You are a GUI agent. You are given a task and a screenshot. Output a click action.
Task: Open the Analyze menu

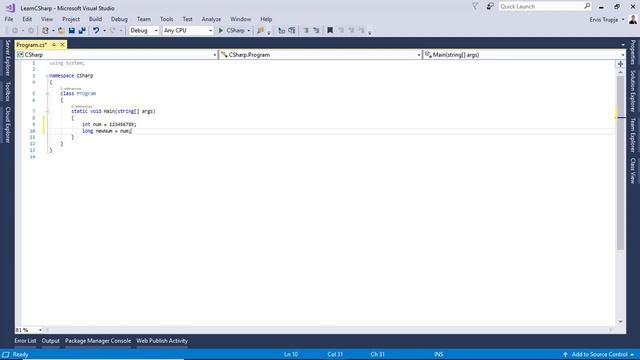tap(211, 19)
